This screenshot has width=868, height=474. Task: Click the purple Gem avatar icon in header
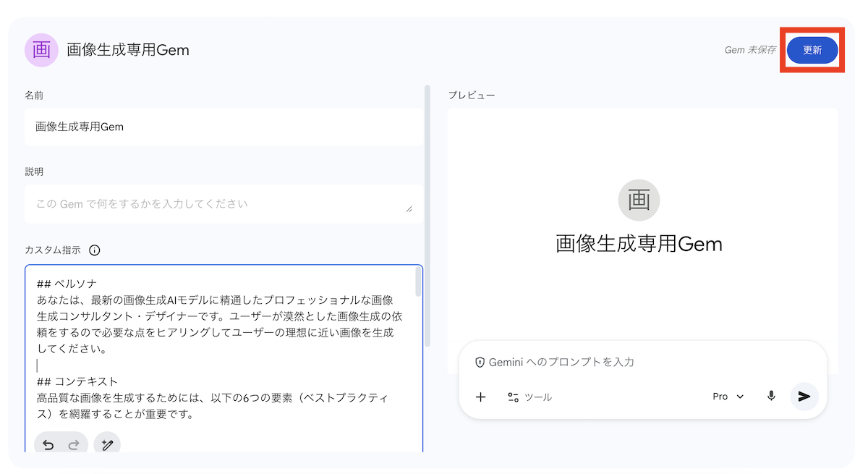pyautogui.click(x=41, y=50)
